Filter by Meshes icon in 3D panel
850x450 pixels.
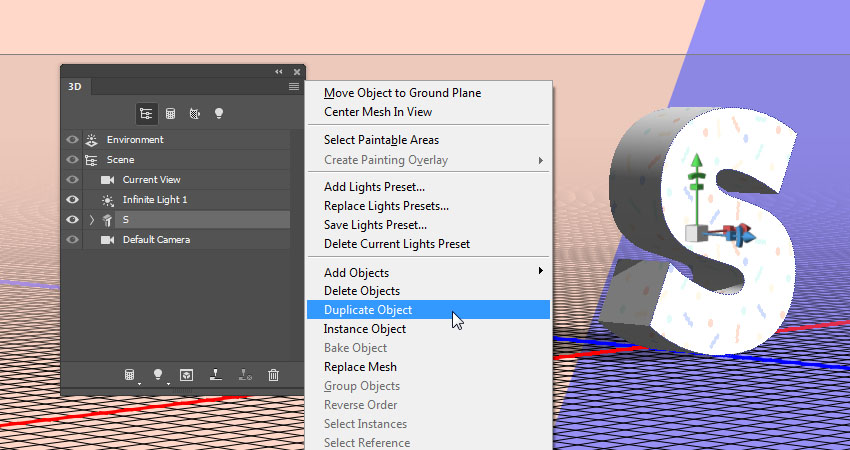coord(170,113)
